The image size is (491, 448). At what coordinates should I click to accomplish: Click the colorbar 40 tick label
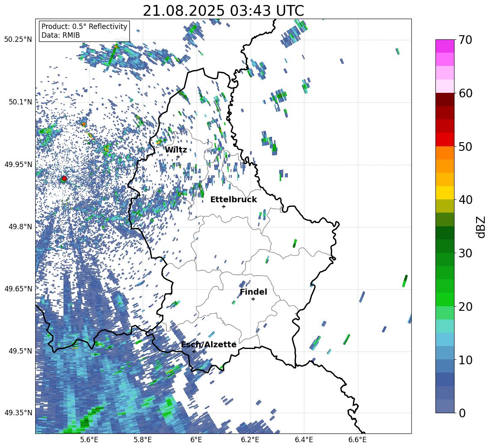[x=465, y=200]
